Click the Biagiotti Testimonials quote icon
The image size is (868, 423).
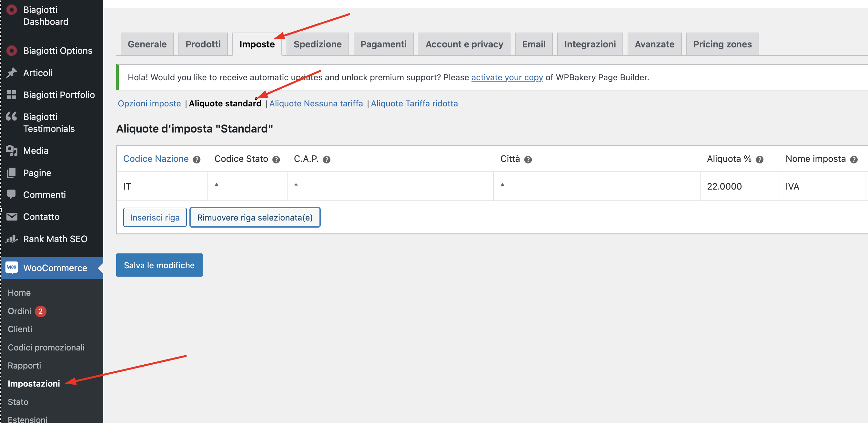coord(12,116)
